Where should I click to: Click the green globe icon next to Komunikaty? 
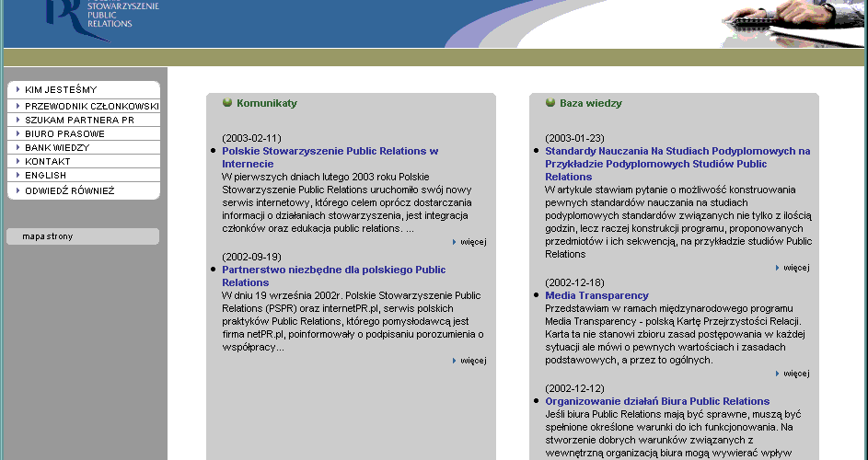point(227,102)
